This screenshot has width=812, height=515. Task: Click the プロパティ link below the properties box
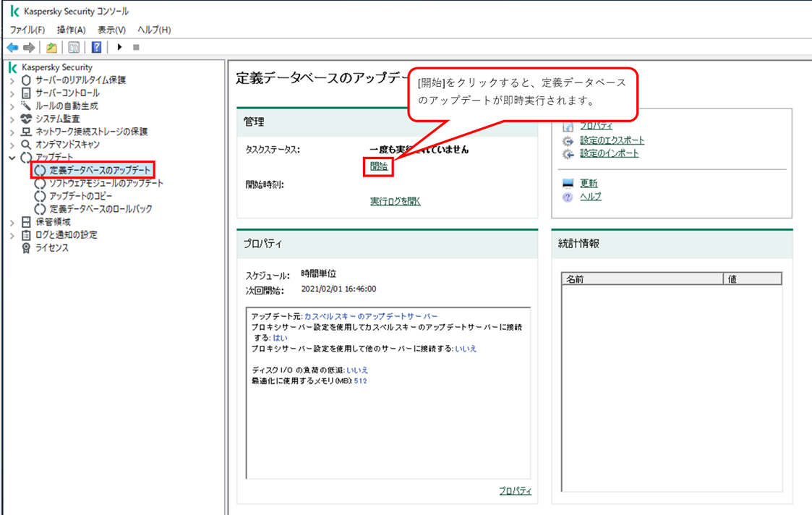516,490
